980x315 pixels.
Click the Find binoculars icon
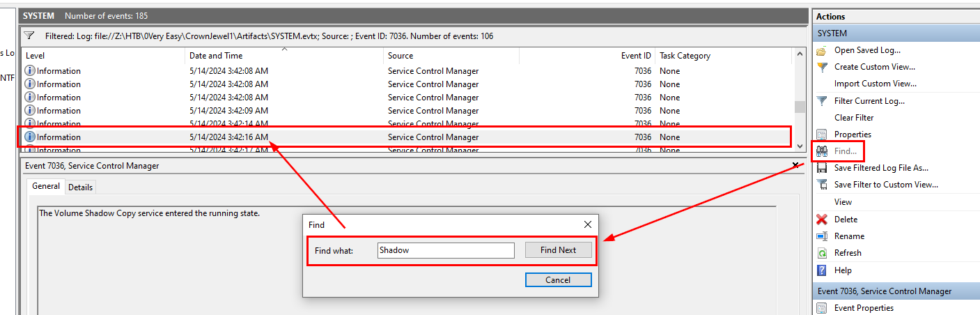[822, 151]
